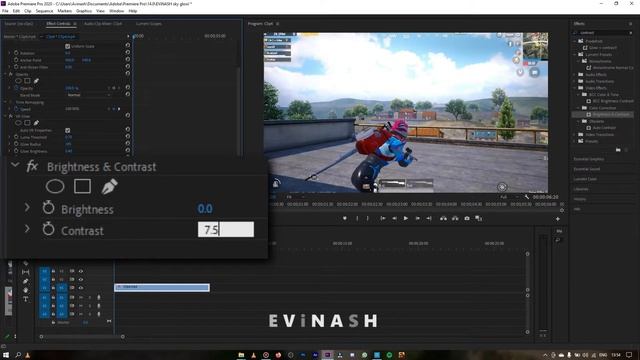This screenshot has width=640, height=360.
Task: Play the Program monitor sequence
Action: [x=406, y=218]
